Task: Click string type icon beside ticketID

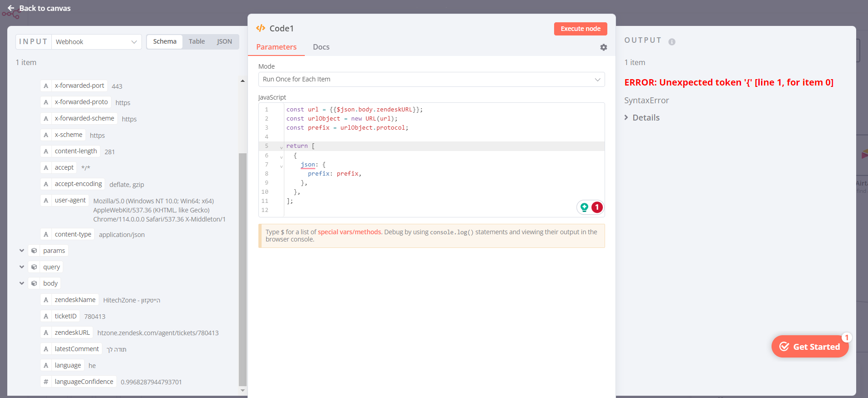Action: (46, 316)
